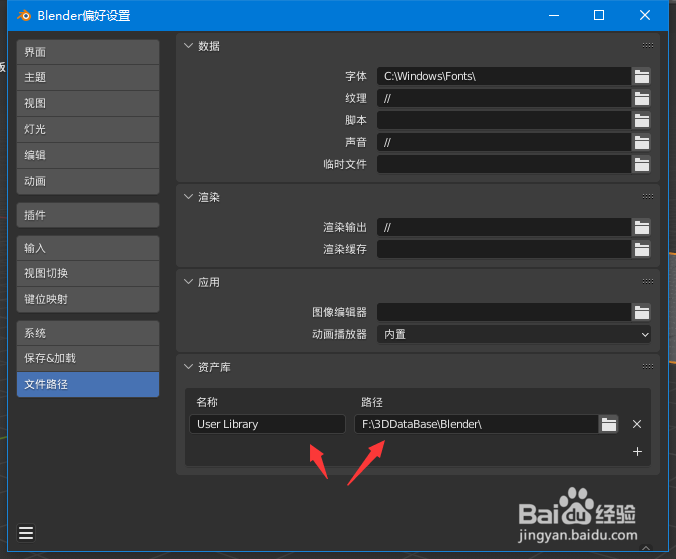676x559 pixels.
Task: Click the 渲染 panel drag handle
Action: (x=648, y=197)
